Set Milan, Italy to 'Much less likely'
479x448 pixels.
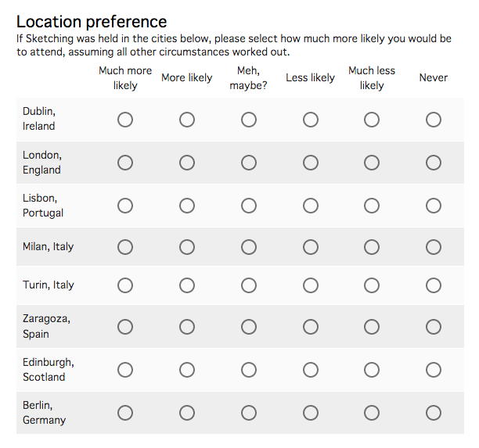pos(372,247)
